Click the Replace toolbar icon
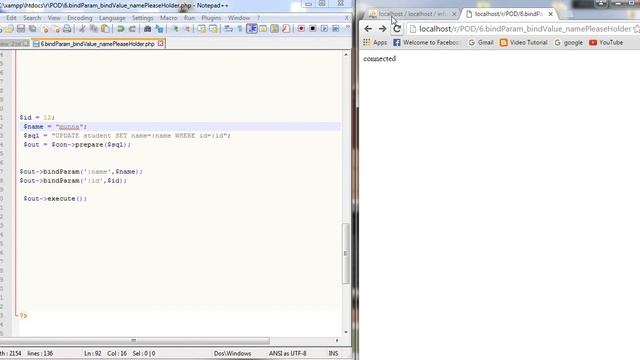This screenshot has width=640, height=360. (159, 29)
